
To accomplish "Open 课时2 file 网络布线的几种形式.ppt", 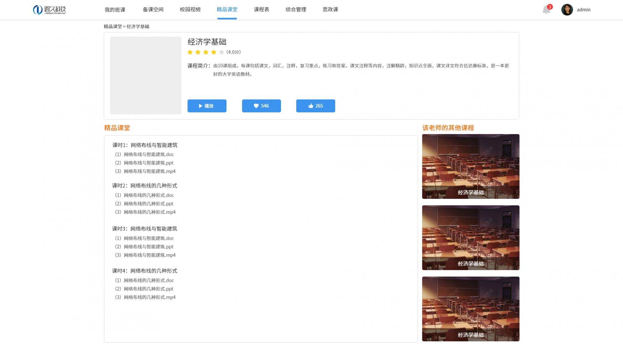I will (x=144, y=203).
